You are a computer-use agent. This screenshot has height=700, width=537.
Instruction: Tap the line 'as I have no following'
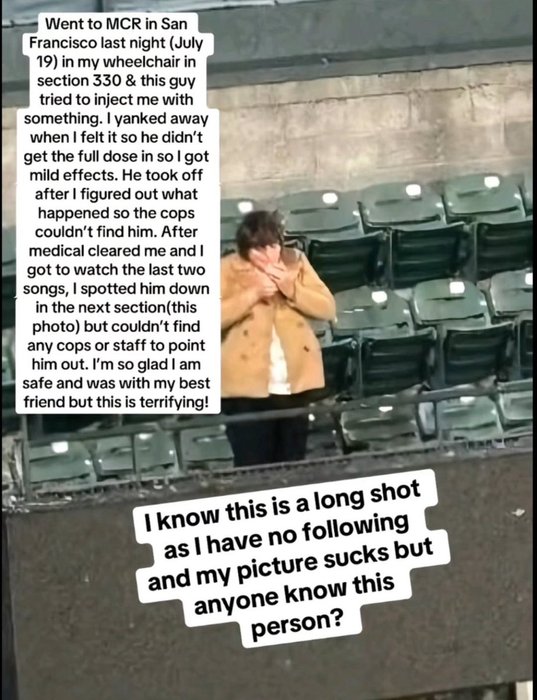coord(287,538)
